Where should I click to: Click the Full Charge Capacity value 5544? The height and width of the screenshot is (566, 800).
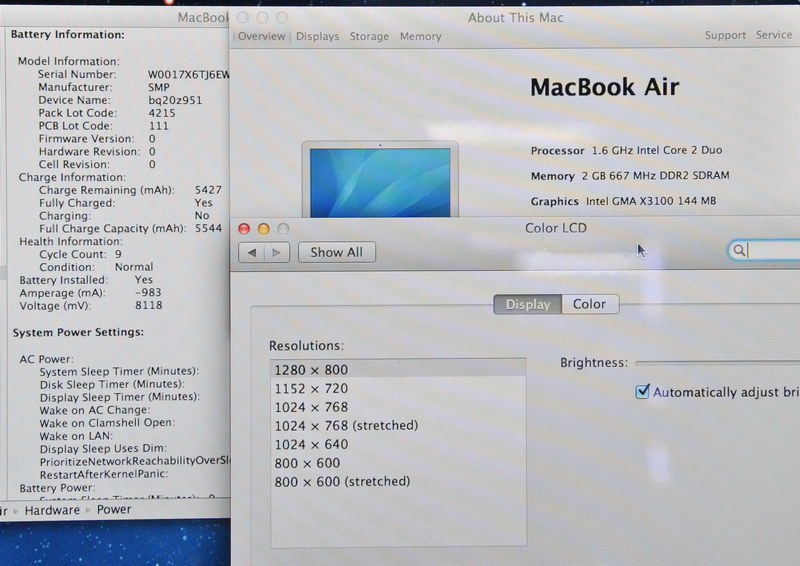click(x=208, y=228)
